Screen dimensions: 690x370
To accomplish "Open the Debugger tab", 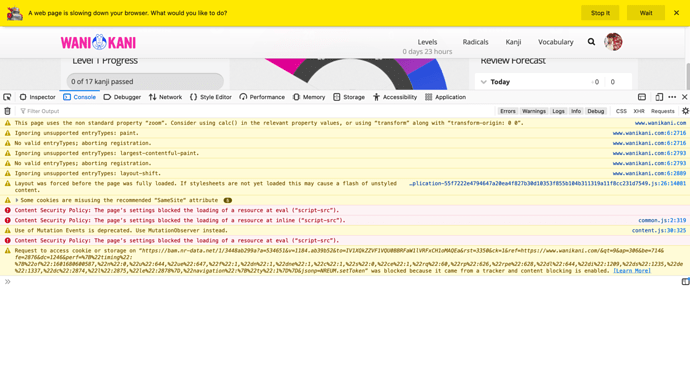I will pos(122,97).
